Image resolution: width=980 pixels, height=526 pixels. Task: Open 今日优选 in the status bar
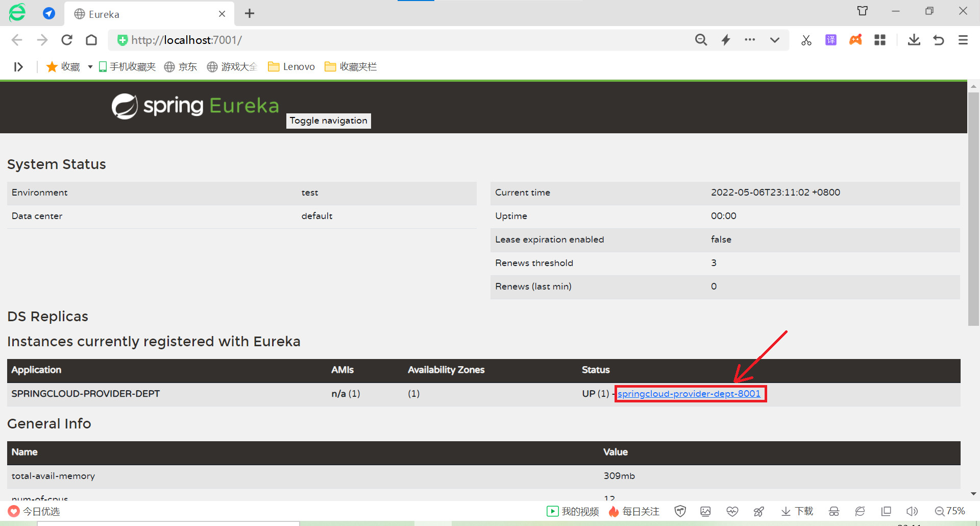pos(34,511)
